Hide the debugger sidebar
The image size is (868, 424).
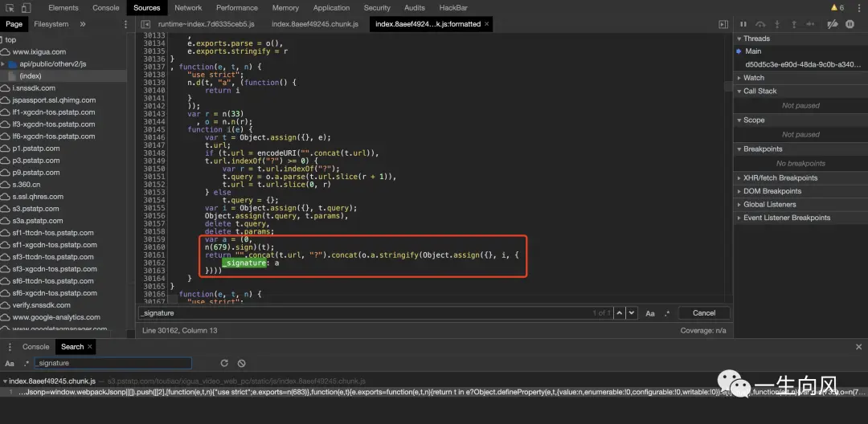click(x=723, y=24)
